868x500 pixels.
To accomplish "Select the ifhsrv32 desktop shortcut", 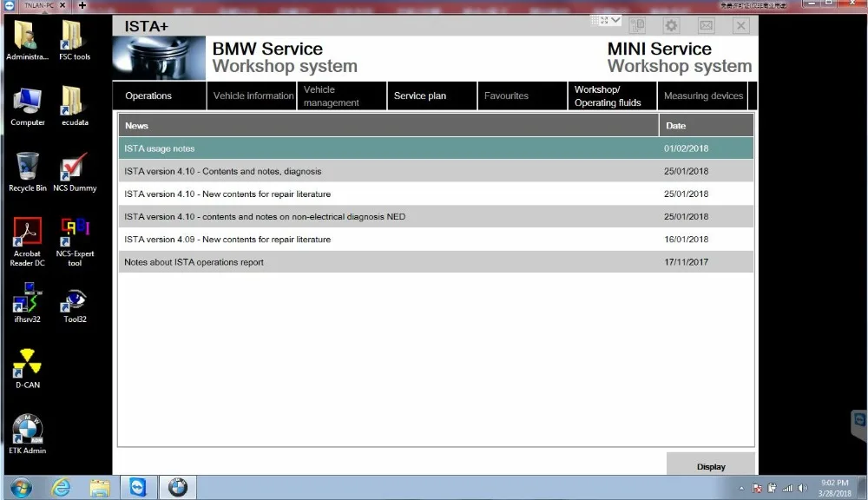I will pos(27,303).
